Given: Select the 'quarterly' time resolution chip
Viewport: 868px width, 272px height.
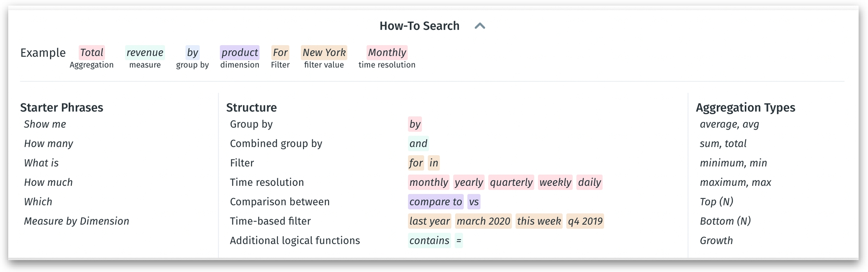Looking at the screenshot, I should (x=511, y=182).
